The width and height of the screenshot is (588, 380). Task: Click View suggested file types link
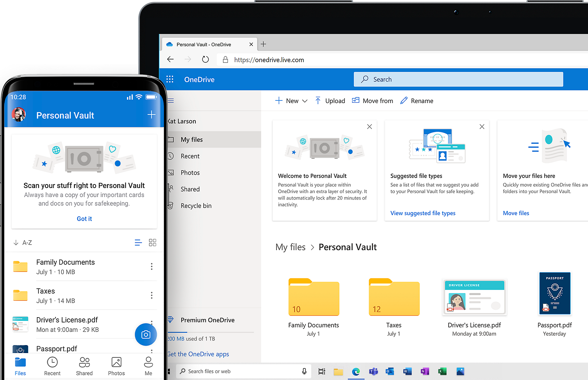[x=423, y=213]
